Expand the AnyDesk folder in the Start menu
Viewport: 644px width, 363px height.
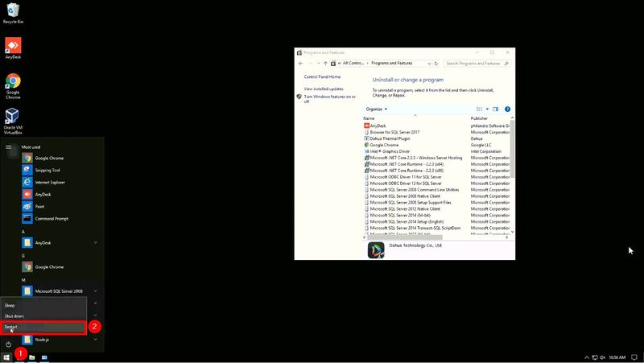click(95, 243)
